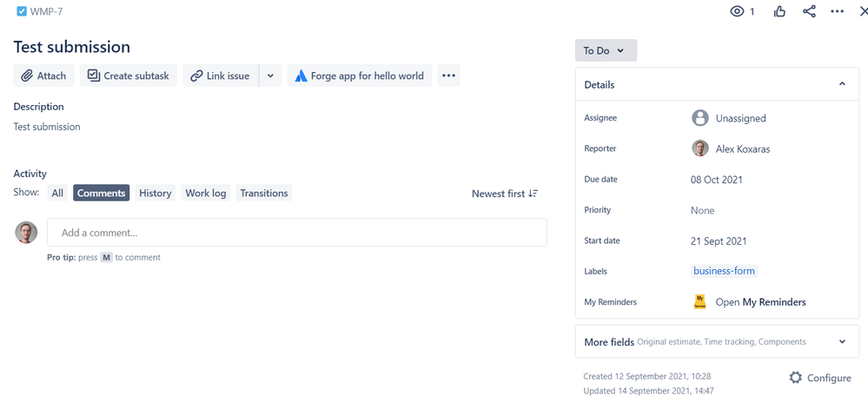Click the subtask checkbox icon on Create subtask
The width and height of the screenshot is (868, 415).
point(93,76)
